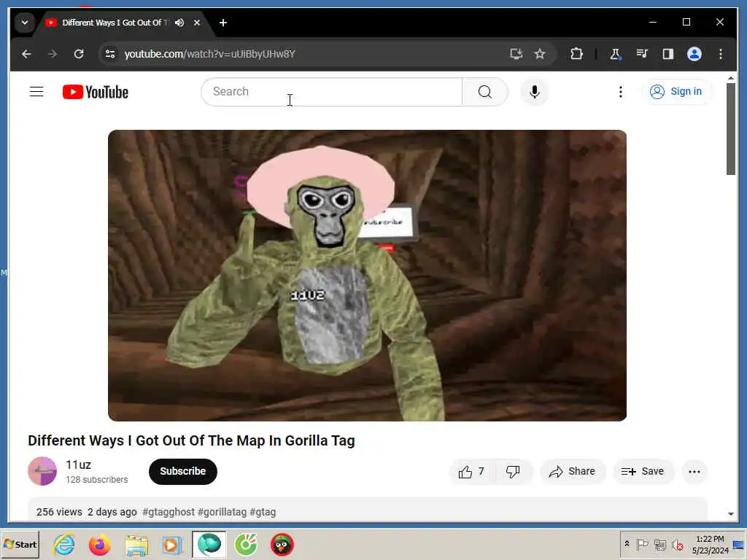The image size is (747, 560).
Task: Click the page scrollbar thumb
Action: tap(731, 128)
